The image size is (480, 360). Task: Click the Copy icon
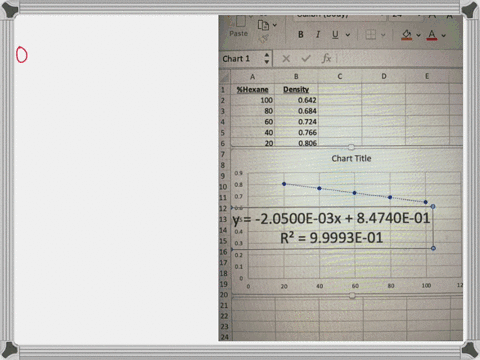(263, 25)
